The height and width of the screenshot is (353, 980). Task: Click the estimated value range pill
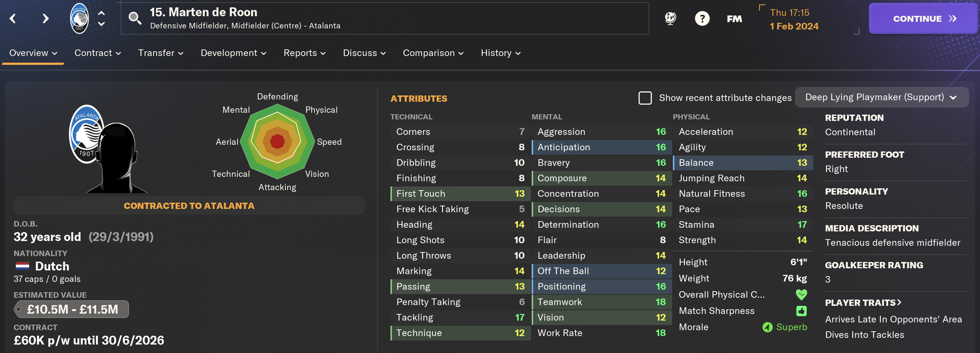tap(72, 309)
